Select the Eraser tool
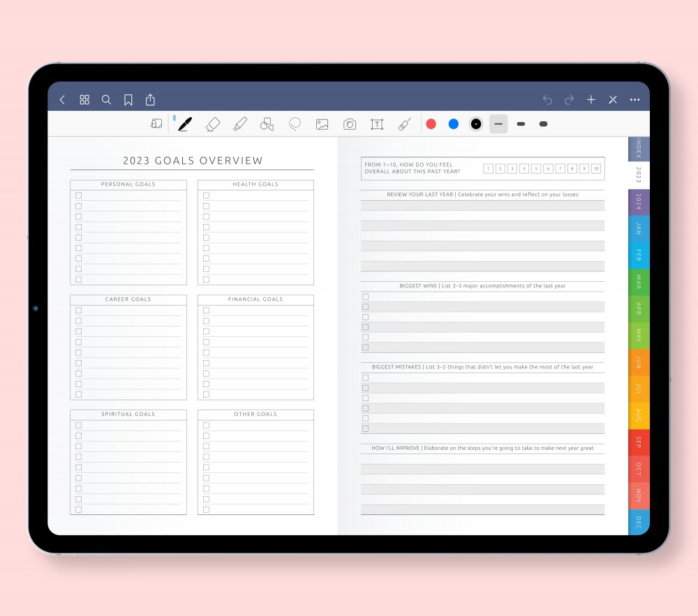Screen dimensions: 698x616 [x=213, y=124]
